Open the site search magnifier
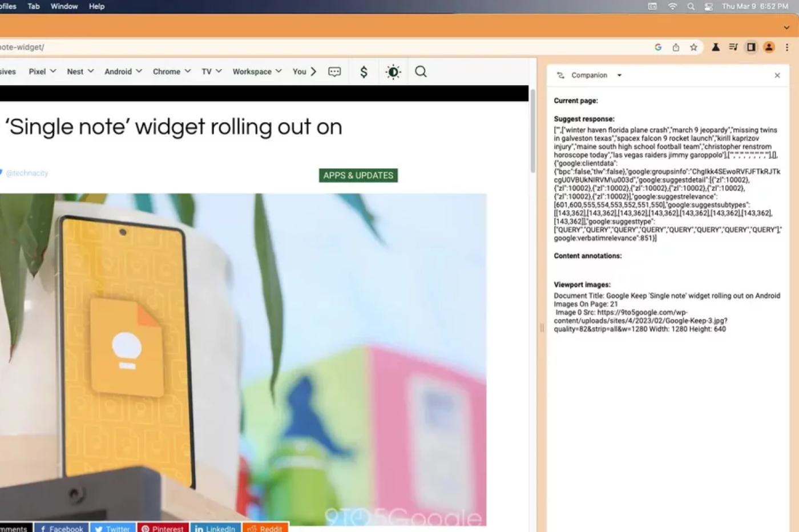 (421, 71)
